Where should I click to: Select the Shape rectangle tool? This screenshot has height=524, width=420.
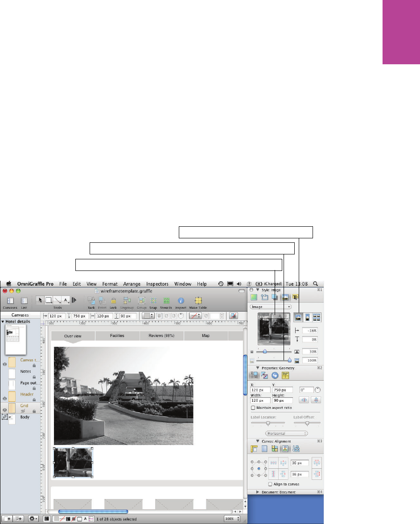49,300
